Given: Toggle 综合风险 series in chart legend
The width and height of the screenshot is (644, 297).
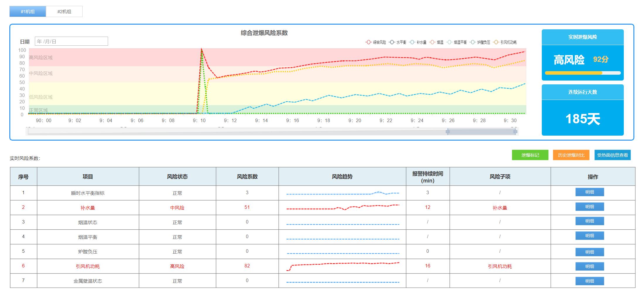Looking at the screenshot, I should [376, 42].
